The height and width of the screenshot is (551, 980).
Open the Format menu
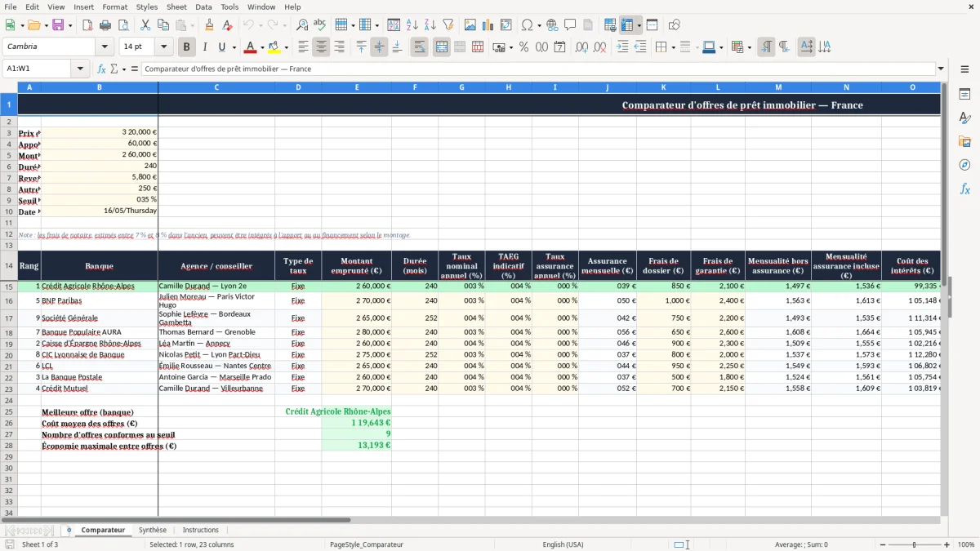(x=114, y=7)
